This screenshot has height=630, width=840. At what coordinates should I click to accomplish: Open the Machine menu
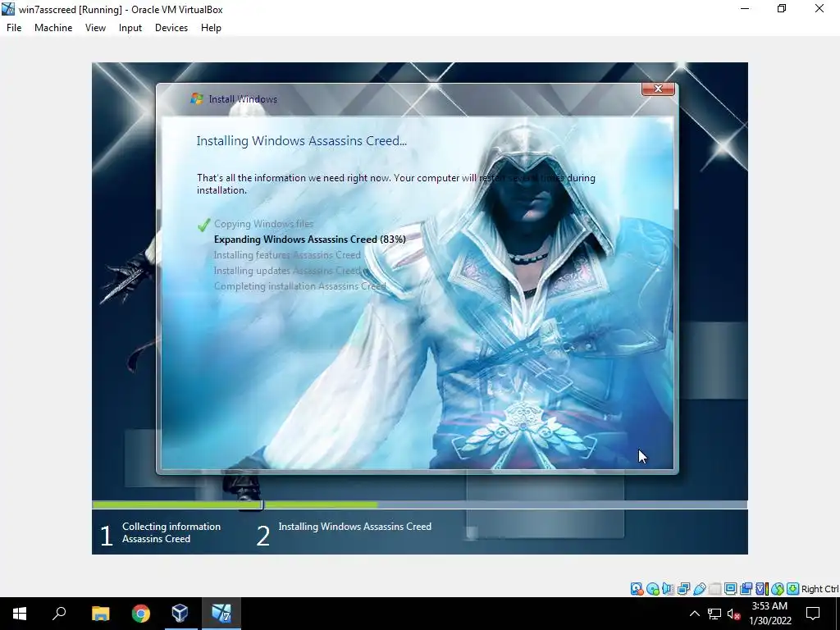click(53, 28)
